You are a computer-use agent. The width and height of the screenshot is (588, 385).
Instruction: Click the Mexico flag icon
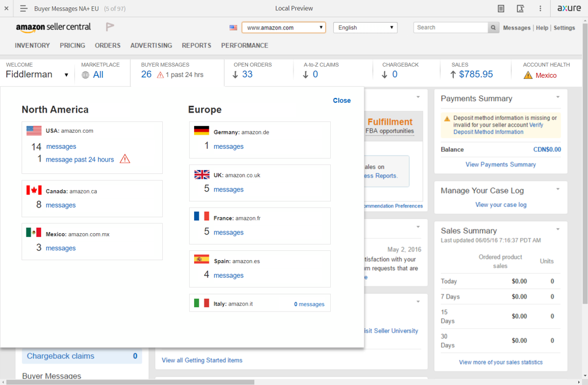click(x=34, y=233)
